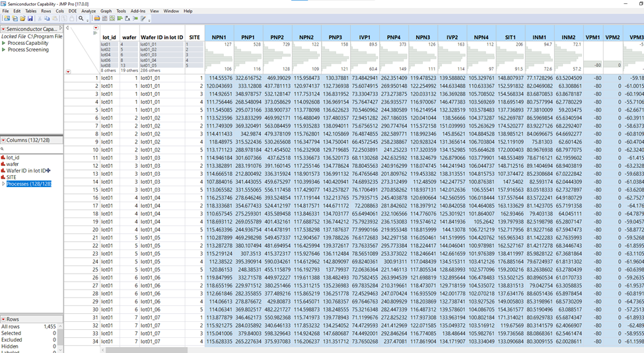Open the File menu
The height and width of the screenshot is (353, 644).
(6, 11)
